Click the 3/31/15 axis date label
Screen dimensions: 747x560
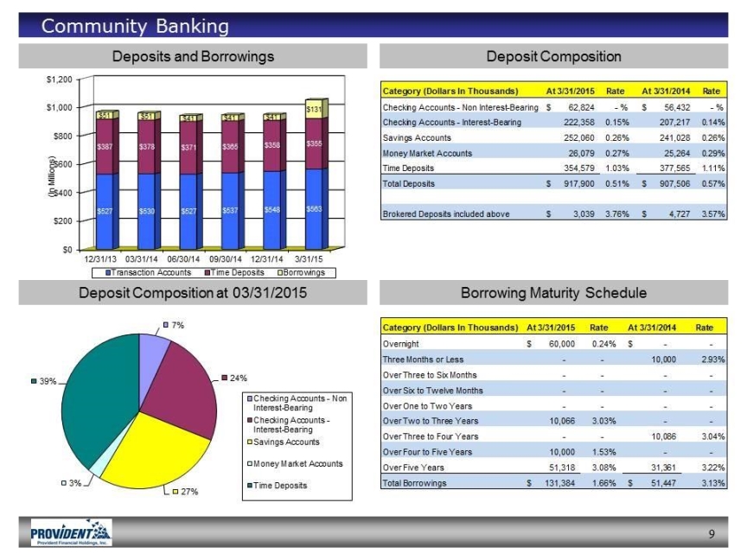point(309,259)
